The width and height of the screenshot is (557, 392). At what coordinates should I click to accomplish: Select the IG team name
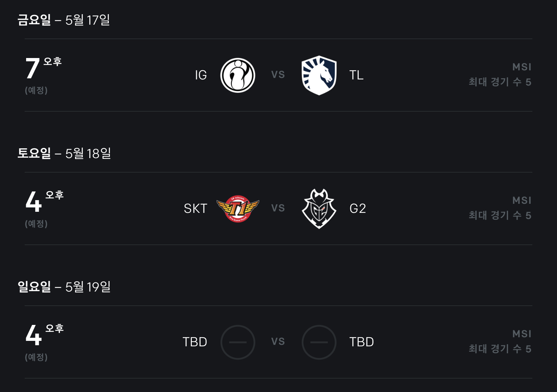point(201,75)
